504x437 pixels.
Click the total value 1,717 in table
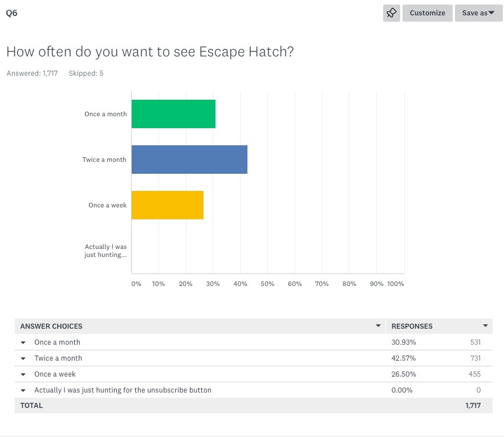473,406
